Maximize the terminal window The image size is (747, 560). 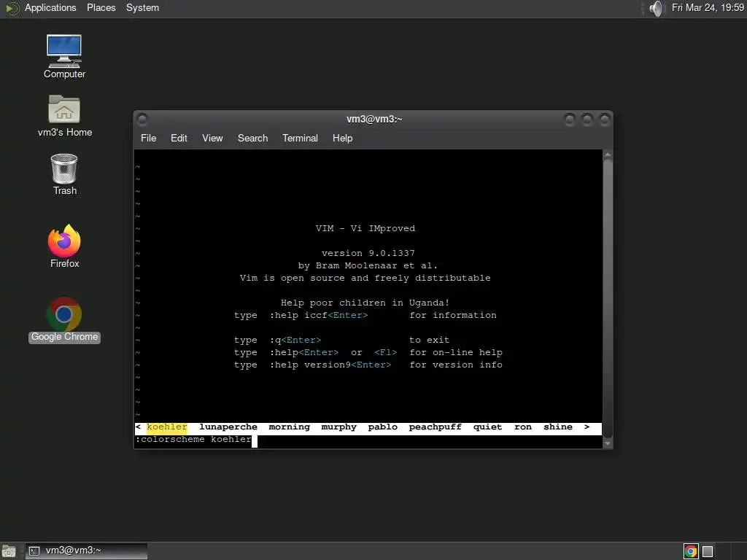(x=587, y=120)
